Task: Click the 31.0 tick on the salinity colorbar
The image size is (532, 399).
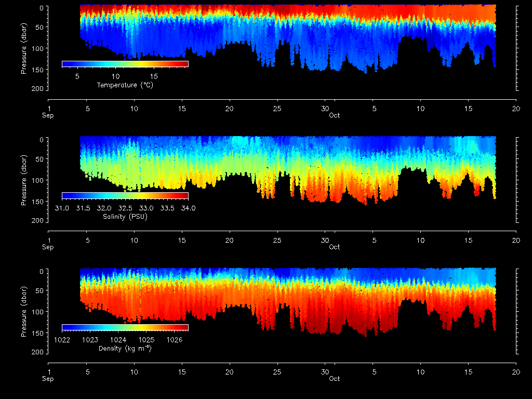Action: [62, 208]
